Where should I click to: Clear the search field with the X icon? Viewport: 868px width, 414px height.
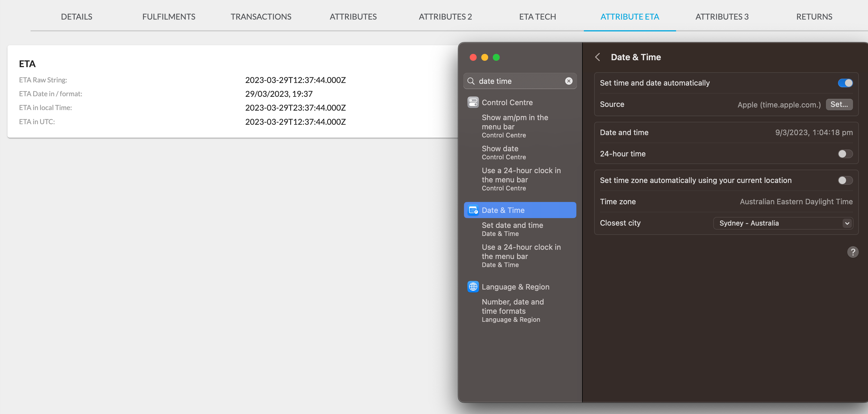pos(569,81)
